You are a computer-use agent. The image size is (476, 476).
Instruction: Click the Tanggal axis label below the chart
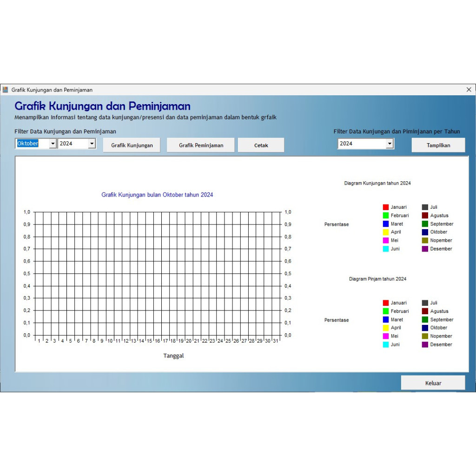tap(173, 356)
